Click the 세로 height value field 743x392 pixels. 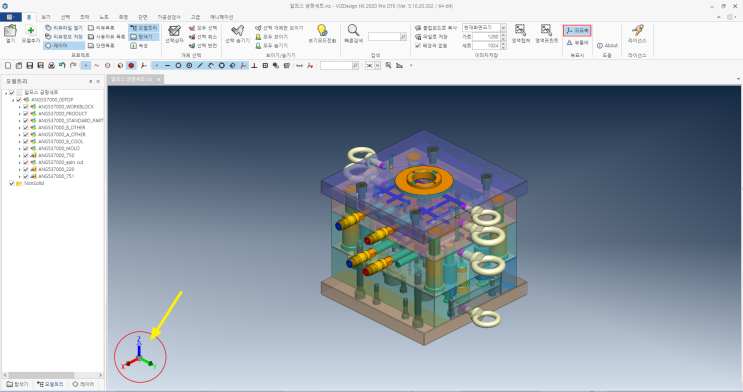[486, 46]
